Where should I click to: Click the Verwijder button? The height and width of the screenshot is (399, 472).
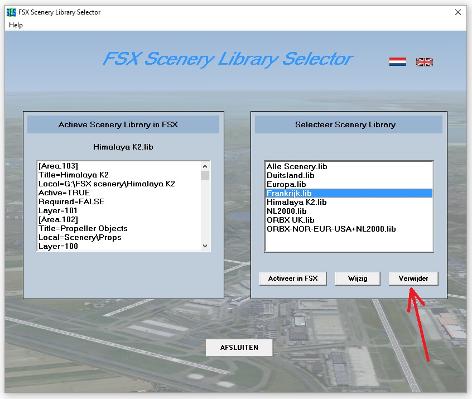[x=413, y=279]
